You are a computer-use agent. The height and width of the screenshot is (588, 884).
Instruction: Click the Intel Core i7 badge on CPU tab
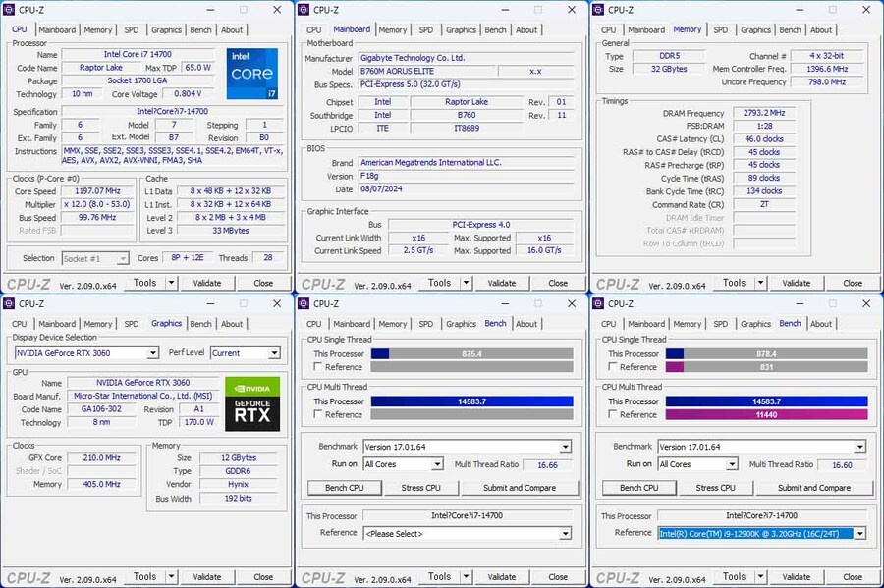point(252,75)
